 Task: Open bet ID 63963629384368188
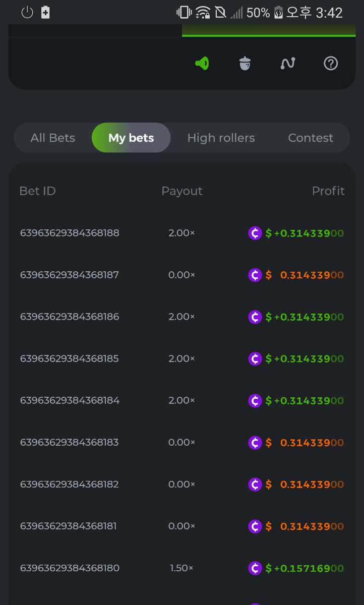(x=70, y=233)
